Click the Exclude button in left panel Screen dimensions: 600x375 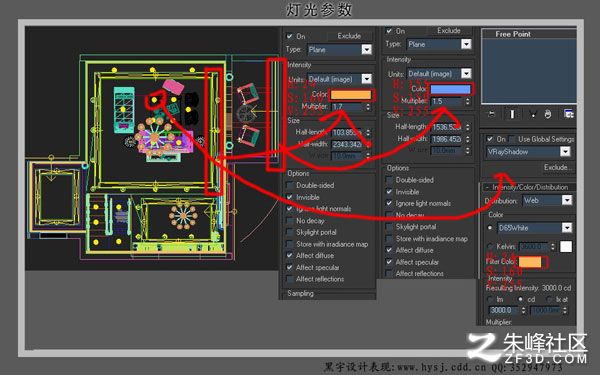(349, 36)
